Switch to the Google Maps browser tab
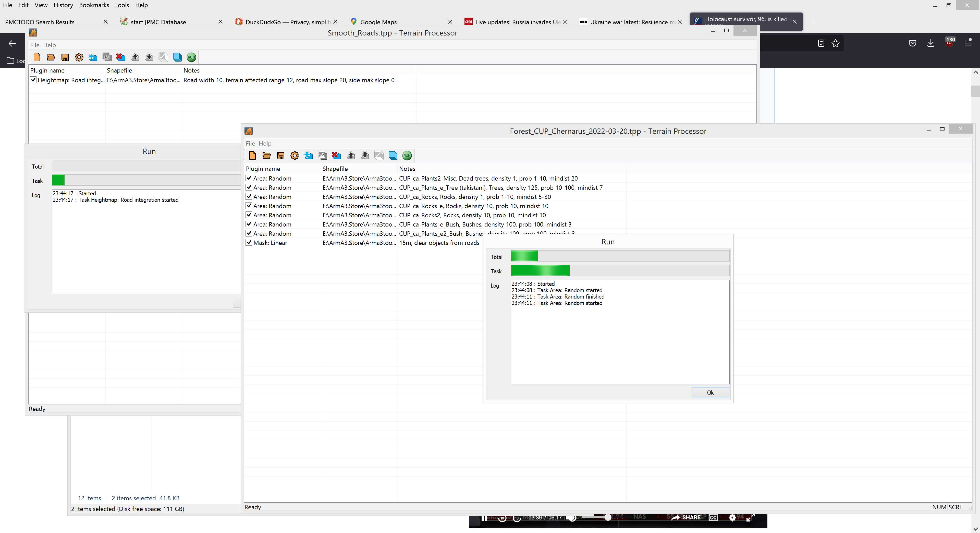 click(378, 22)
